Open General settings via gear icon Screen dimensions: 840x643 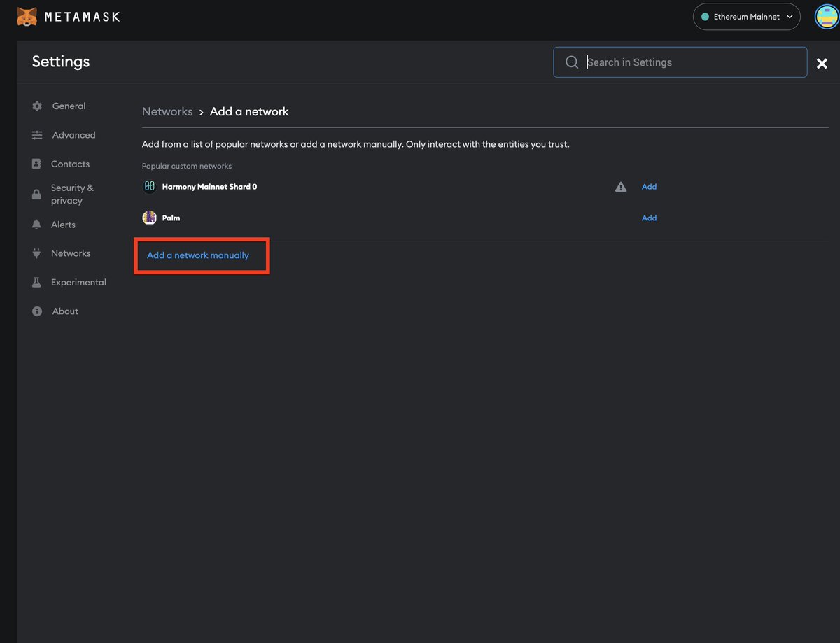pyautogui.click(x=37, y=106)
